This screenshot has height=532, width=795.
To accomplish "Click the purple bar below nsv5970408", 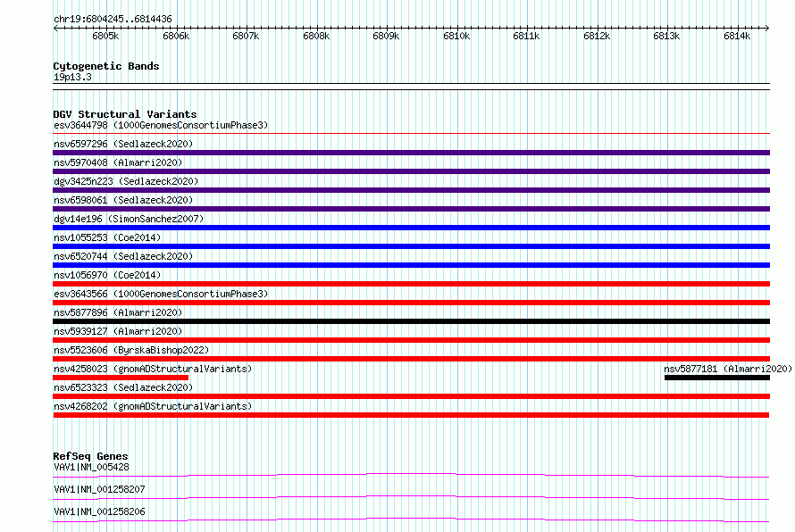I will click(x=411, y=171).
